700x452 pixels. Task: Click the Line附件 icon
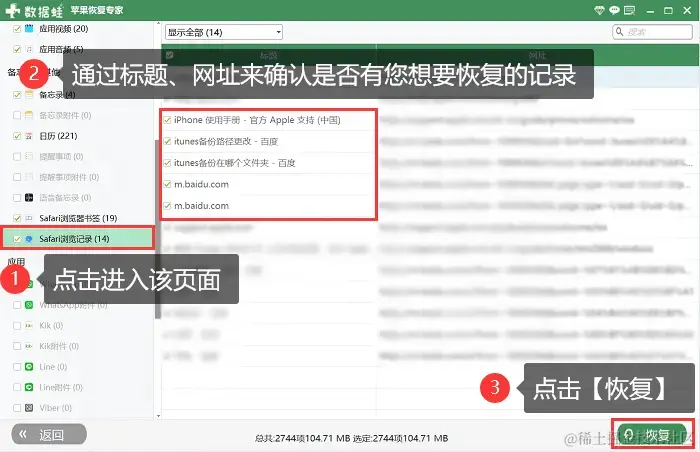coord(29,387)
